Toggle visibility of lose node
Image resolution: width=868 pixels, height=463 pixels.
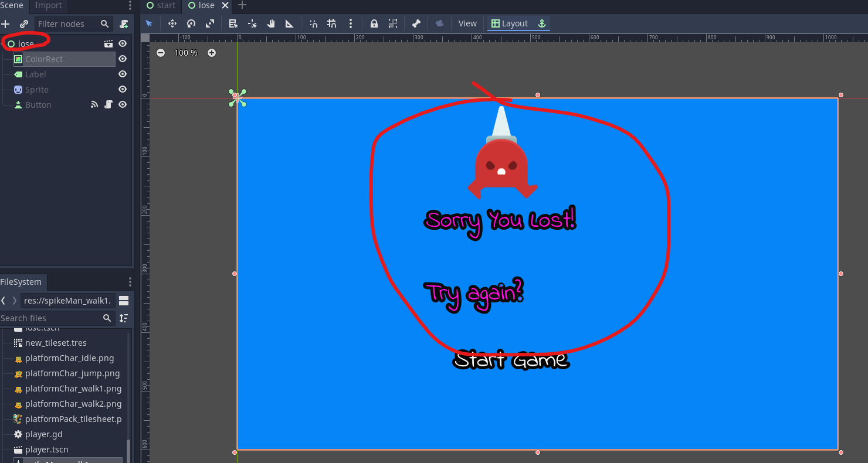pyautogui.click(x=123, y=43)
